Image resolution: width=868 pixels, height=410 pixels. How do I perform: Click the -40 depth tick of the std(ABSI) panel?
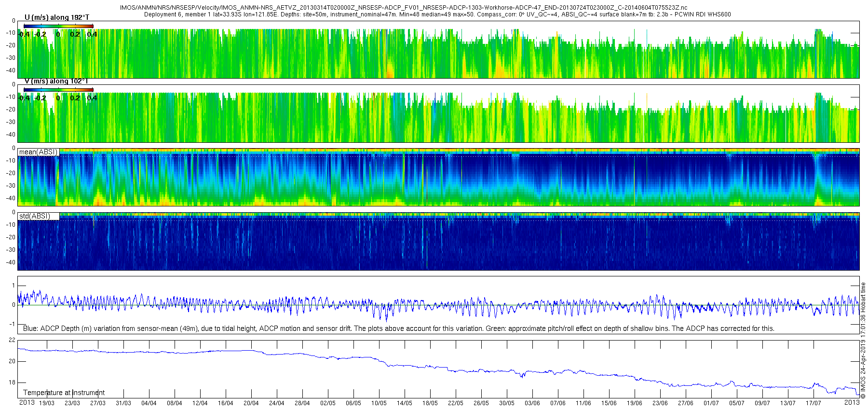click(x=11, y=262)
